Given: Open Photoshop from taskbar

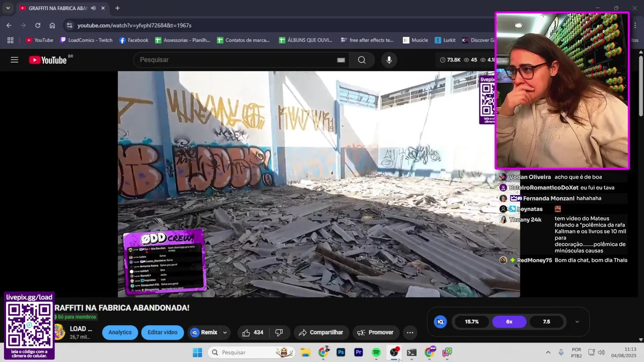Looking at the screenshot, I should coord(341,352).
